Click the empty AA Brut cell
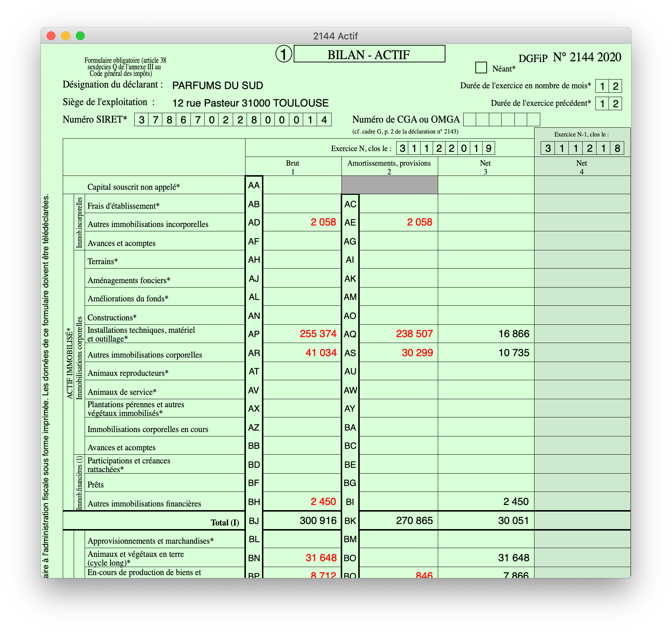Viewport: 672px width, 632px height. (x=302, y=185)
